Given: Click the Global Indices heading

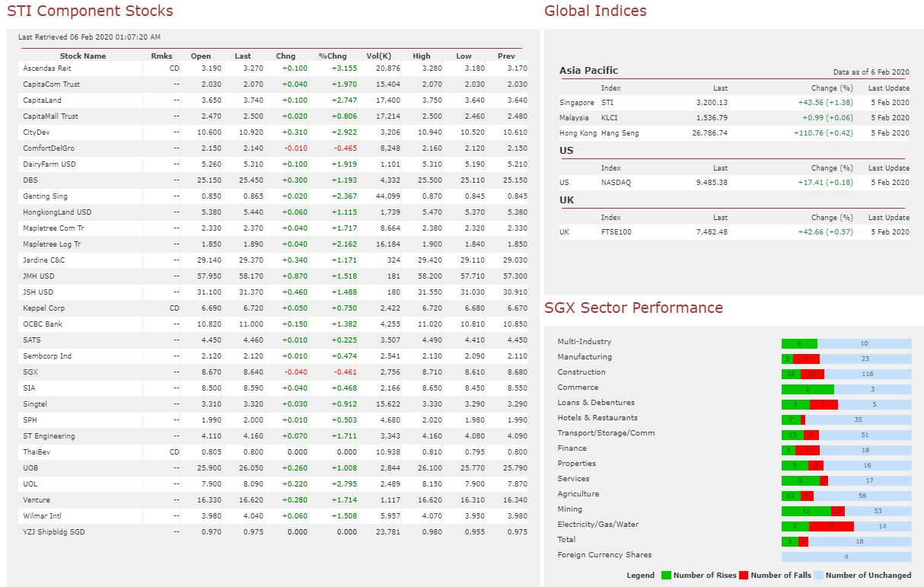Looking at the screenshot, I should tap(595, 11).
